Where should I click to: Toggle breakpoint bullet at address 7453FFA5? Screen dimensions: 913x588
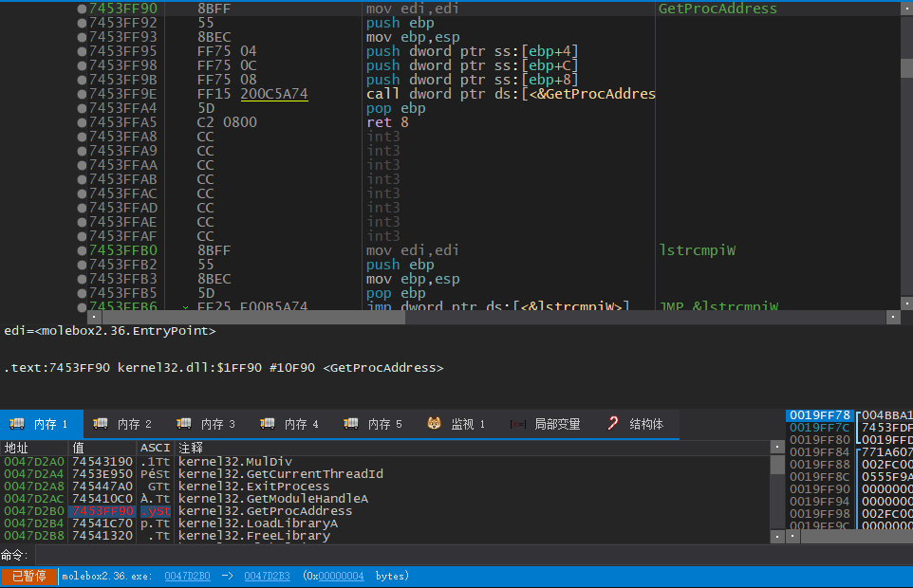(x=83, y=122)
